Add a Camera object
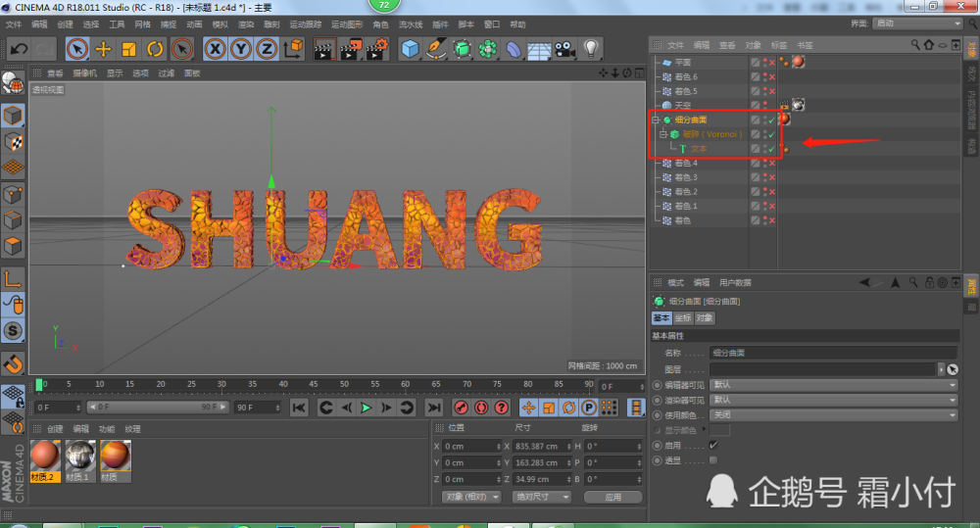 [x=565, y=49]
